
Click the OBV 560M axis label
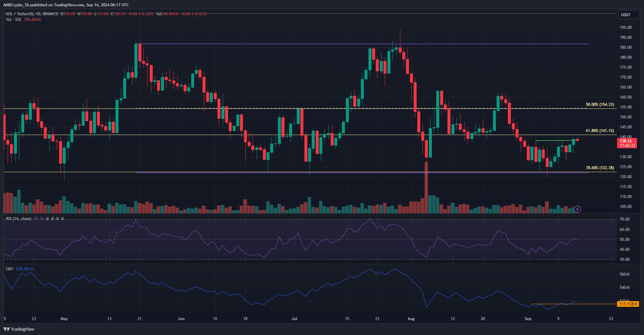[625, 274]
